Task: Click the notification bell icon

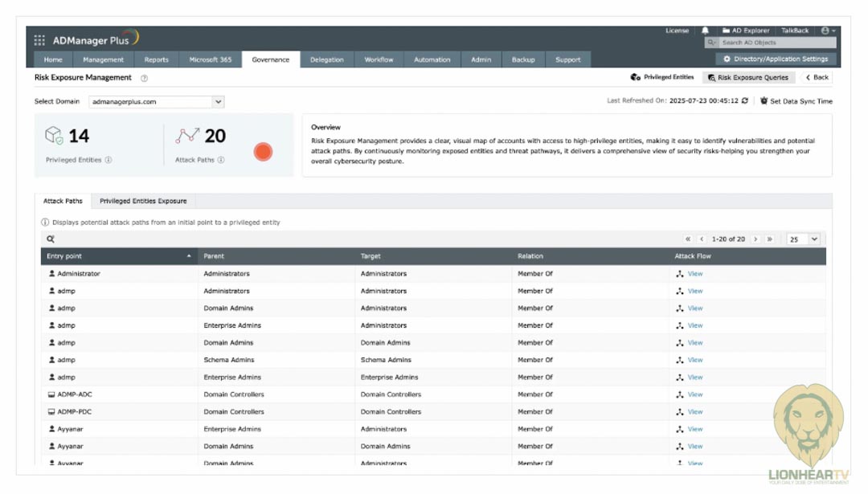Action: pyautogui.click(x=705, y=31)
